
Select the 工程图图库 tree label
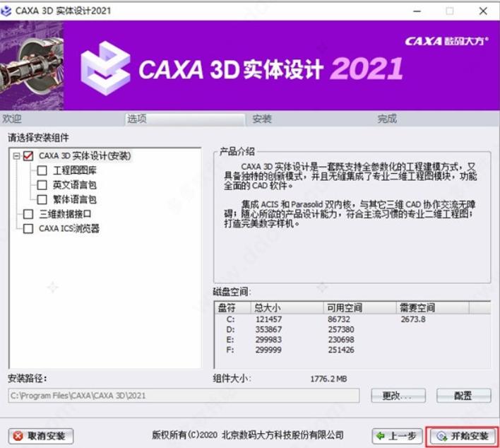coord(75,171)
